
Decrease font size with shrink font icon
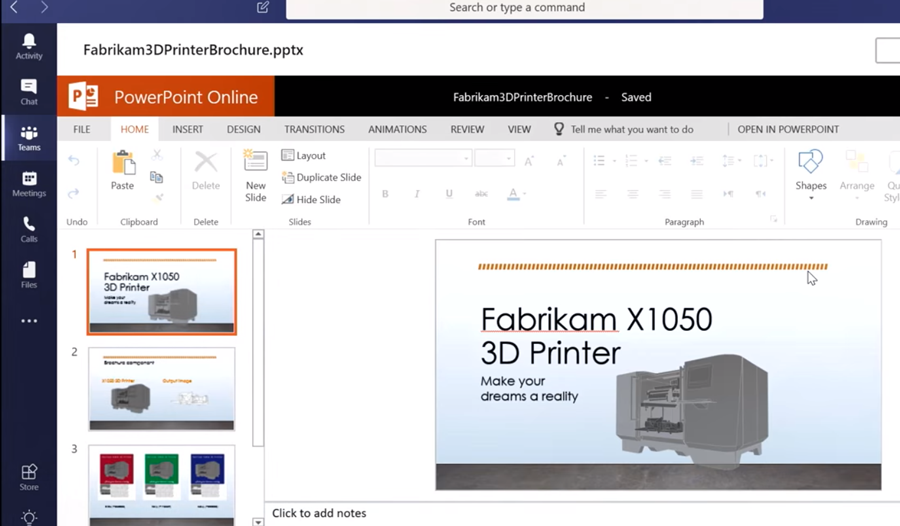pos(561,161)
